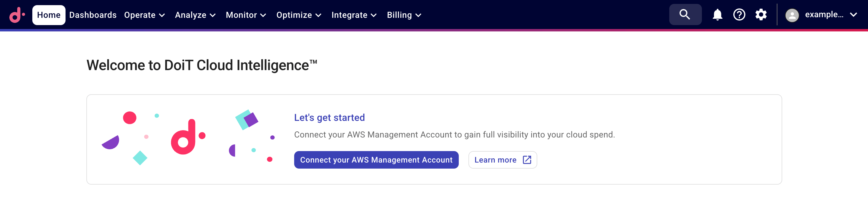Open the Integrate menu
This screenshot has height=197, width=868.
[x=354, y=15]
